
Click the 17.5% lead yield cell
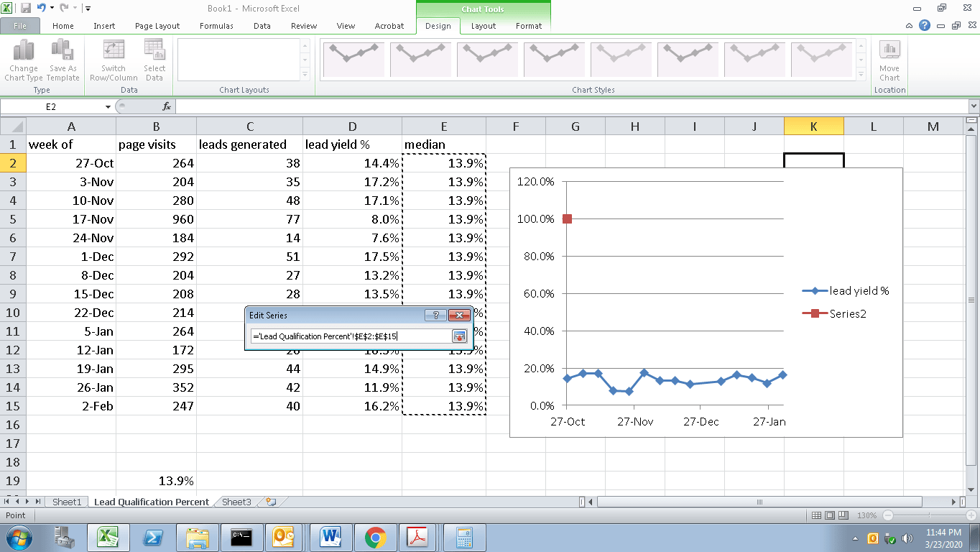[352, 257]
